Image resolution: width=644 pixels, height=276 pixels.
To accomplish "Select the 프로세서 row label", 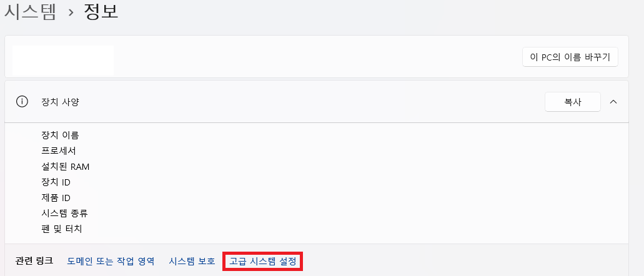I will tap(59, 150).
